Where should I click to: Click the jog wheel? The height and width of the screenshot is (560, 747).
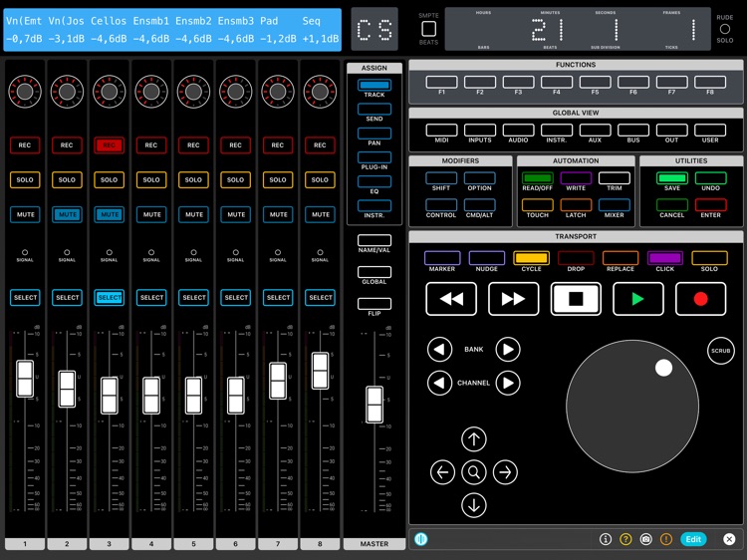632,407
